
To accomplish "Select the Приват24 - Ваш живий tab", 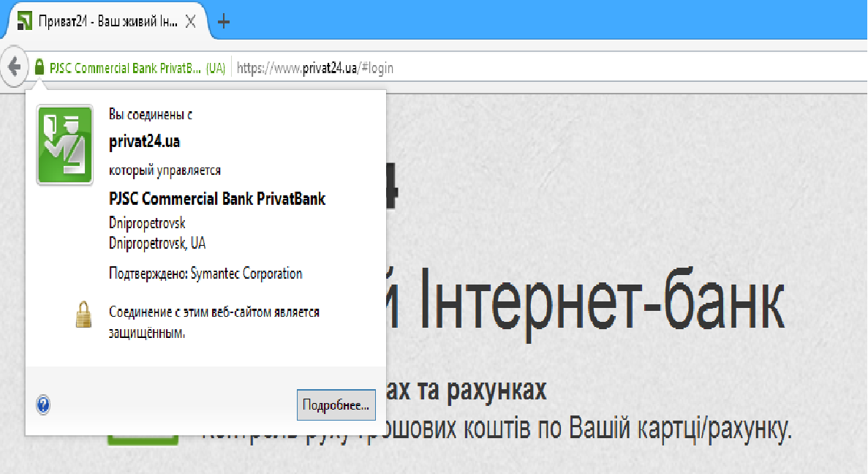I will tap(107, 22).
